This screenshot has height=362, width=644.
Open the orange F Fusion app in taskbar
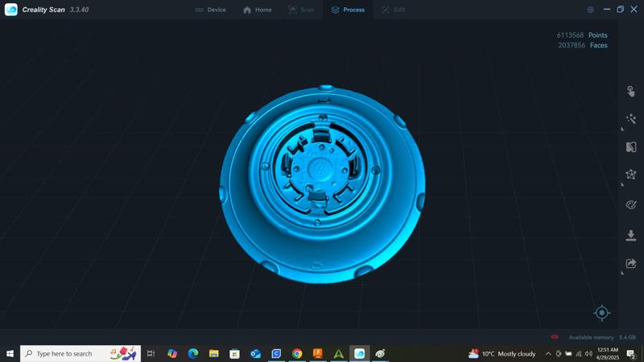(x=318, y=353)
